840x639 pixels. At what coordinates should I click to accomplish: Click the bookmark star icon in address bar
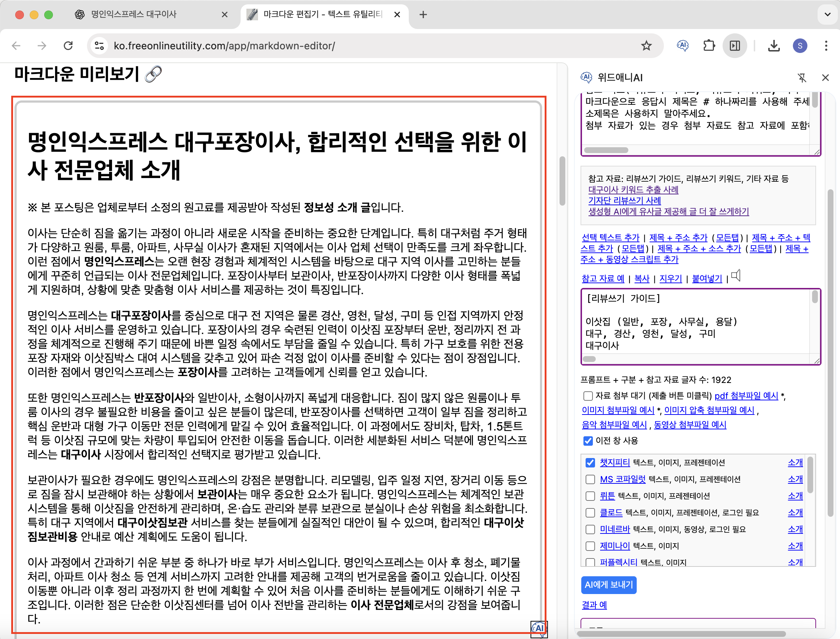646,46
